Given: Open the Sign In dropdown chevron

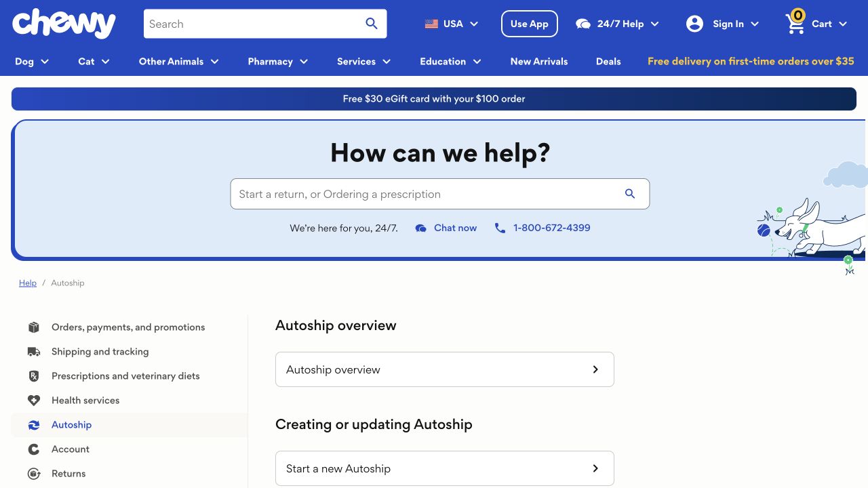Looking at the screenshot, I should (755, 24).
